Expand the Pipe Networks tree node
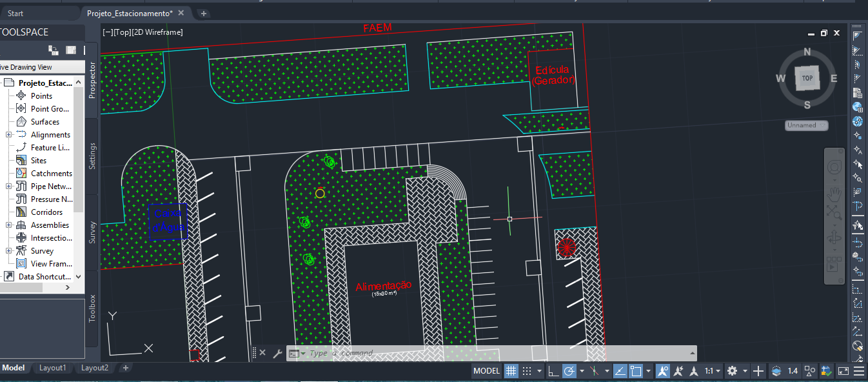Viewport: 868px width, 382px height. 9,186
